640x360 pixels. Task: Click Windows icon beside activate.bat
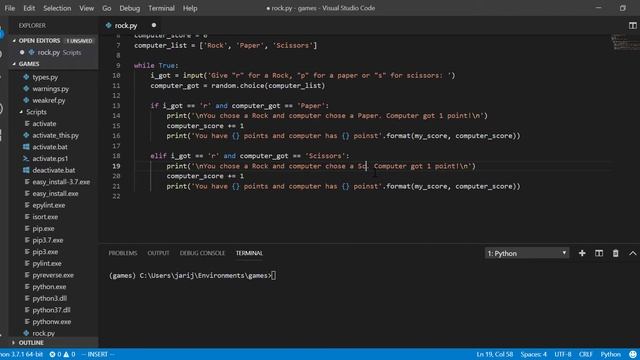[26, 147]
